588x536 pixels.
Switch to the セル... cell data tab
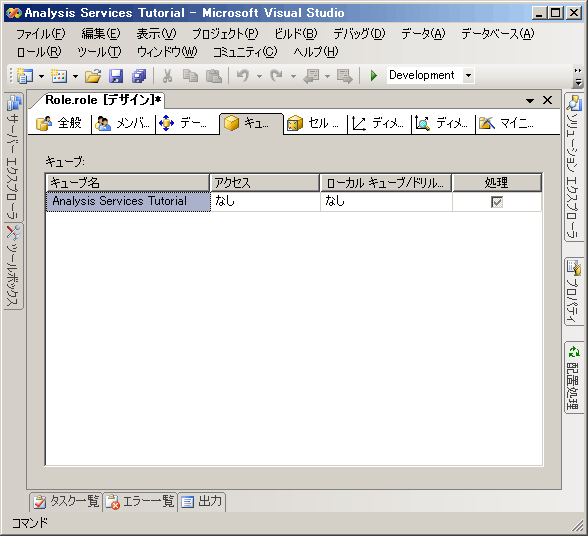(x=314, y=123)
